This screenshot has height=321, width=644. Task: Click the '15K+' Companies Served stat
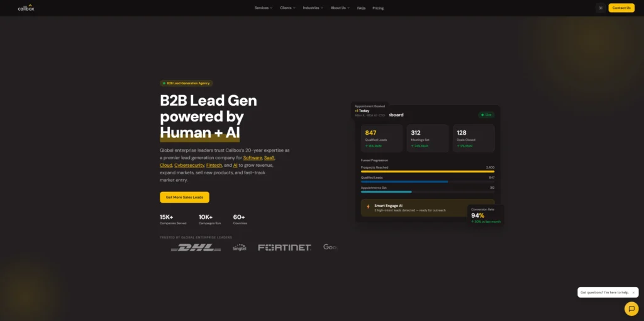[x=173, y=220]
